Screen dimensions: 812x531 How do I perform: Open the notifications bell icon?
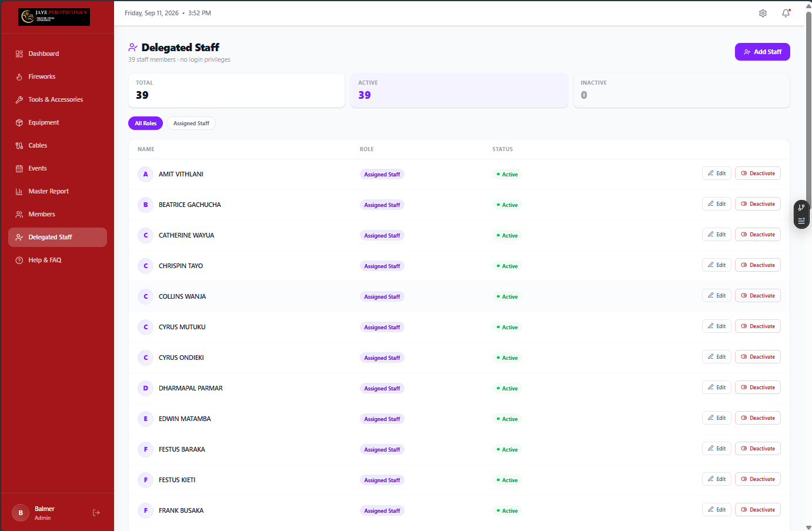pos(786,13)
